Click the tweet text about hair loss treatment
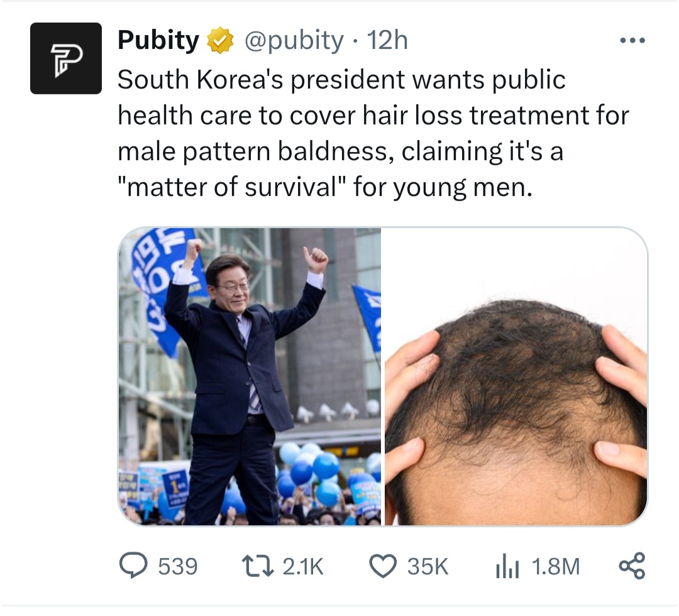Viewport: 679px width, 616px height. (373, 133)
